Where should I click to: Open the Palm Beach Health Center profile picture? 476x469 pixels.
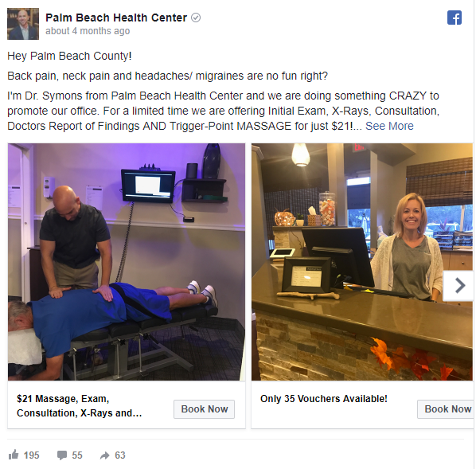pos(23,24)
